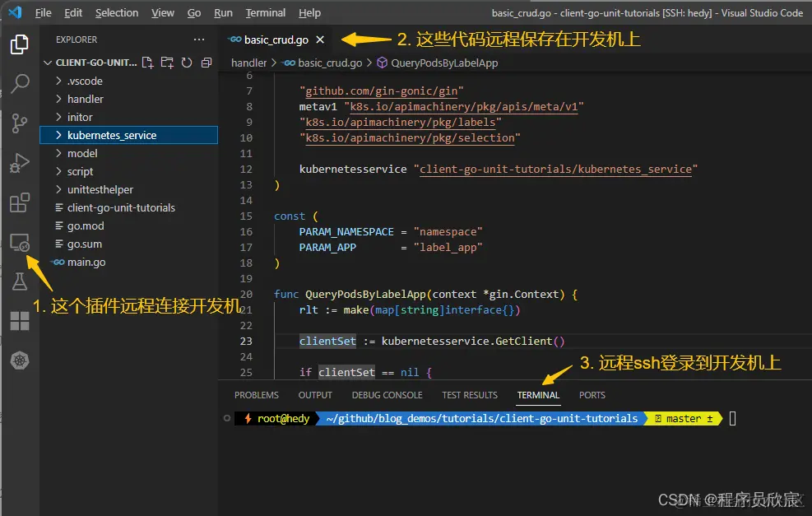Expand the handler folder
This screenshot has height=516, width=812.
click(58, 99)
